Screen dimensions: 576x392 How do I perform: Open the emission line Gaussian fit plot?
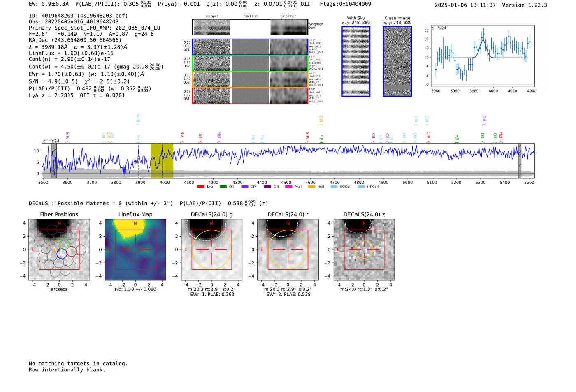click(482, 56)
